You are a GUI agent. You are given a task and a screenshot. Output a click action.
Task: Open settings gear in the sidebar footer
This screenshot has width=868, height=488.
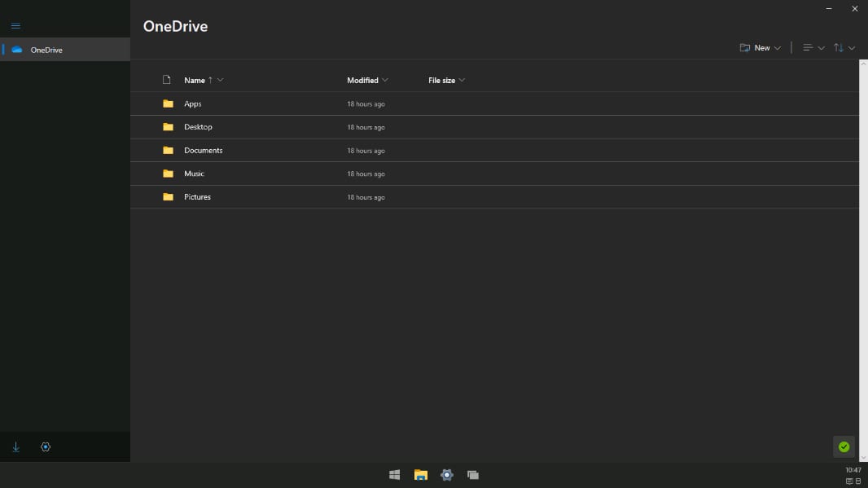tap(46, 447)
